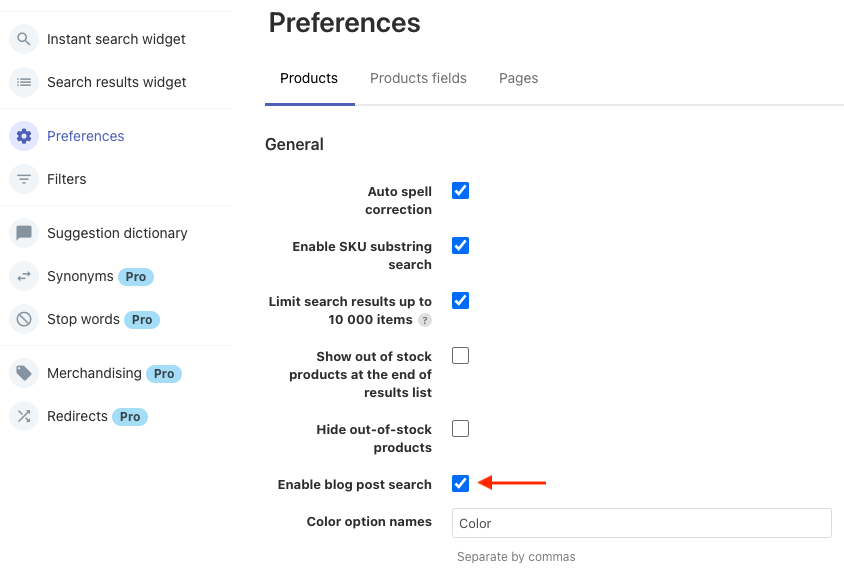The width and height of the screenshot is (844, 569).
Task: Click the Instant search widget magnifier icon
Action: (x=24, y=39)
